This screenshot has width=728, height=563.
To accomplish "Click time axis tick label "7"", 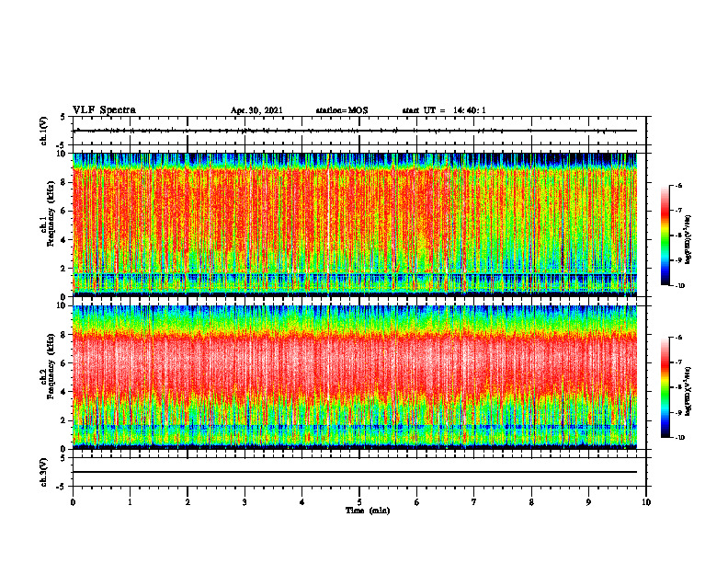I will (x=474, y=502).
